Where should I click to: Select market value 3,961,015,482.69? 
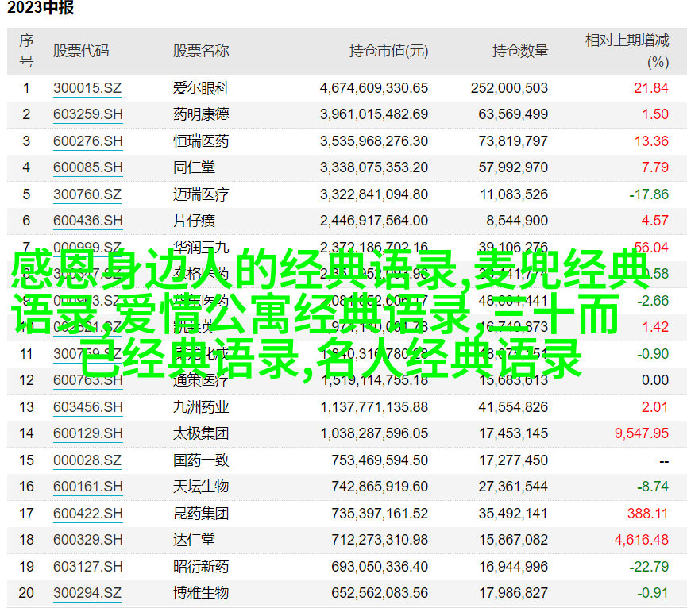pos(374,114)
